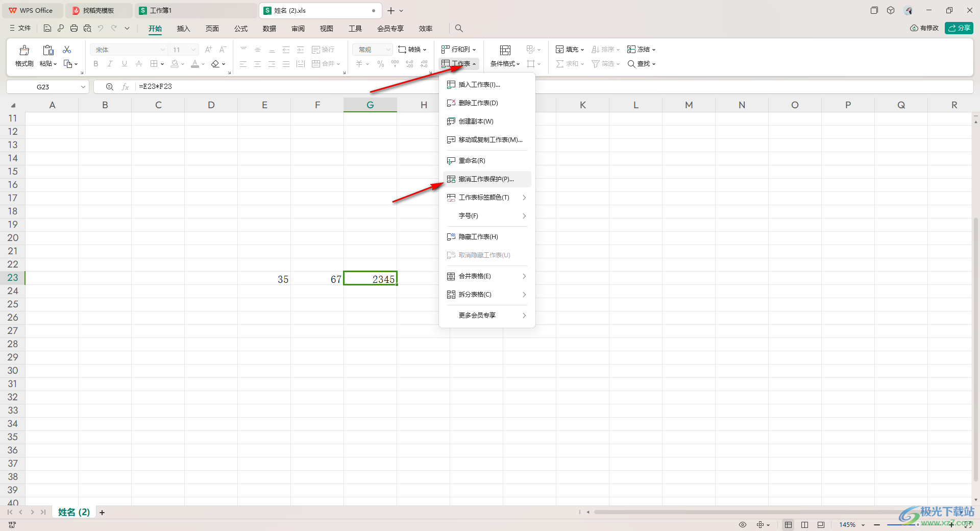
Task: Open the 冻结 (Freeze) dropdown
Action: [x=641, y=50]
